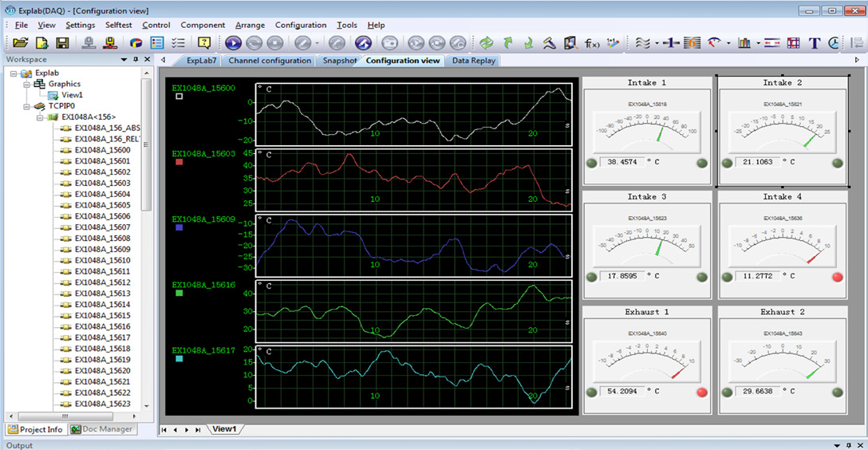868x450 pixels.
Task: Click the Open folder toolbar icon
Action: [20, 43]
